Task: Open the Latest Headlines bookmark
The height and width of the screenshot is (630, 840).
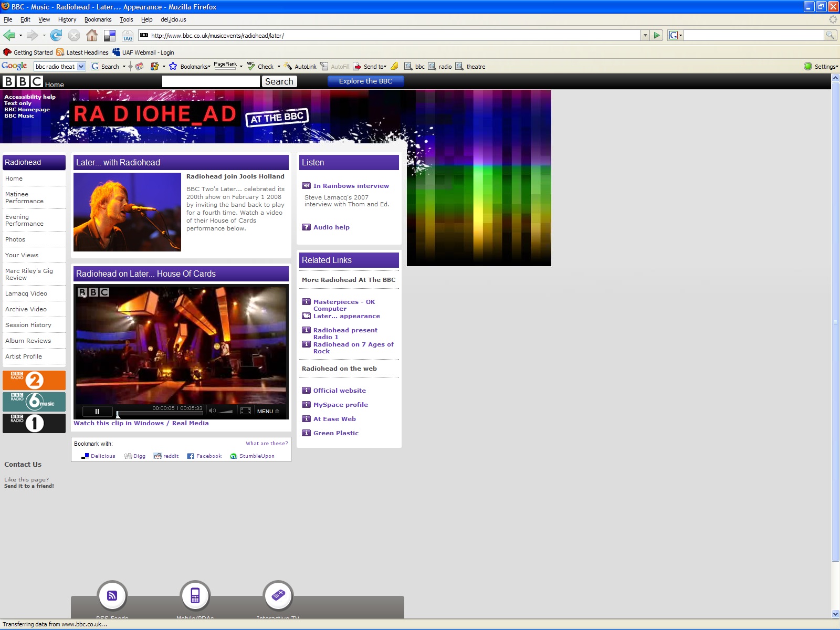Action: pos(82,52)
